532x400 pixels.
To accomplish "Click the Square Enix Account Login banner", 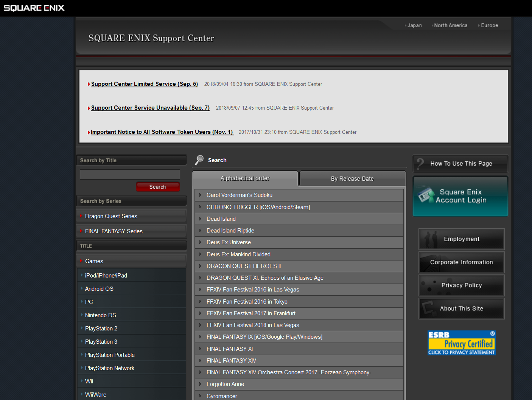I will (x=460, y=196).
